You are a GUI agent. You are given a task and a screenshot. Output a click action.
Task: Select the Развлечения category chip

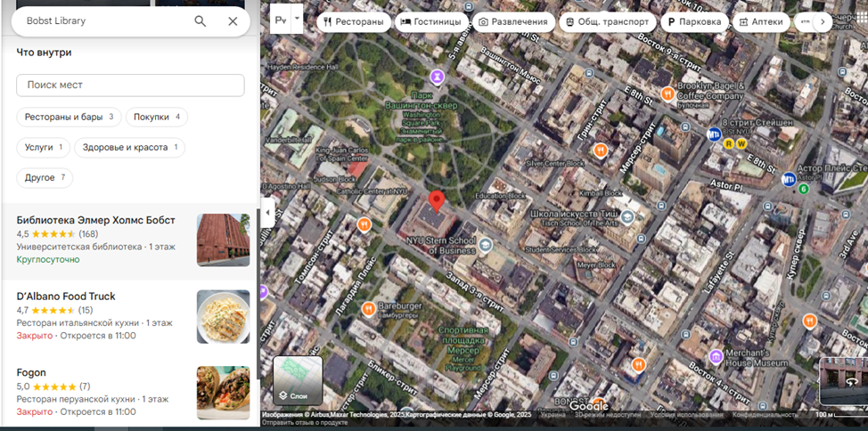click(x=513, y=22)
